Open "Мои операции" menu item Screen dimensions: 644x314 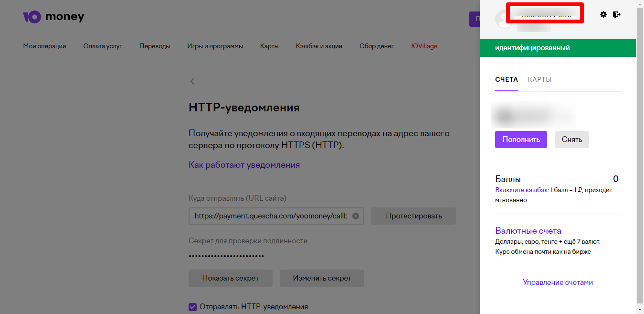click(44, 46)
